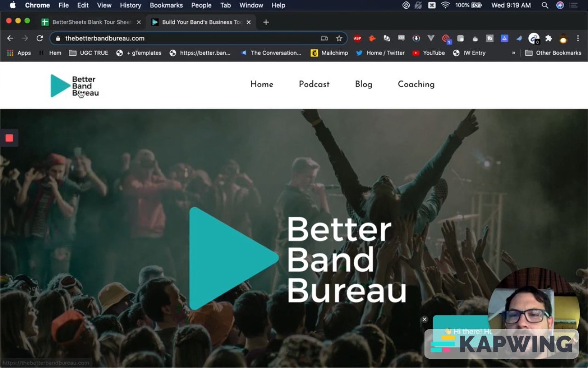Open the IW Entry bookmark
The width and height of the screenshot is (588, 368).
click(469, 53)
